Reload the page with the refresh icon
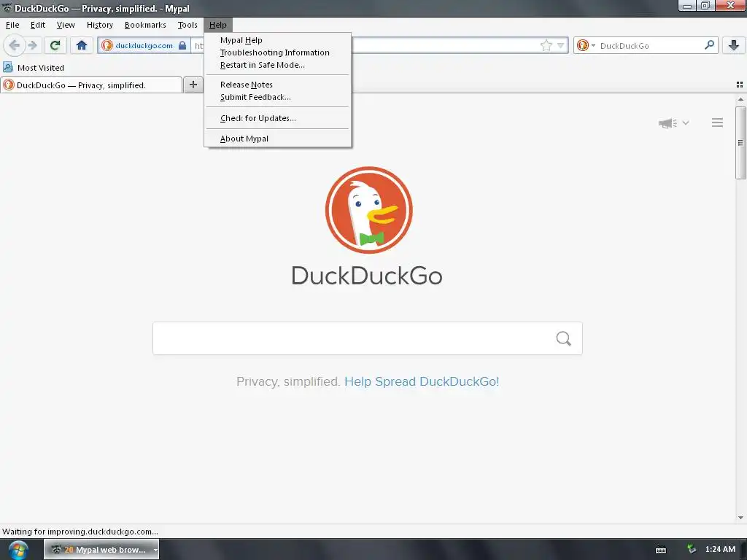 [x=55, y=45]
